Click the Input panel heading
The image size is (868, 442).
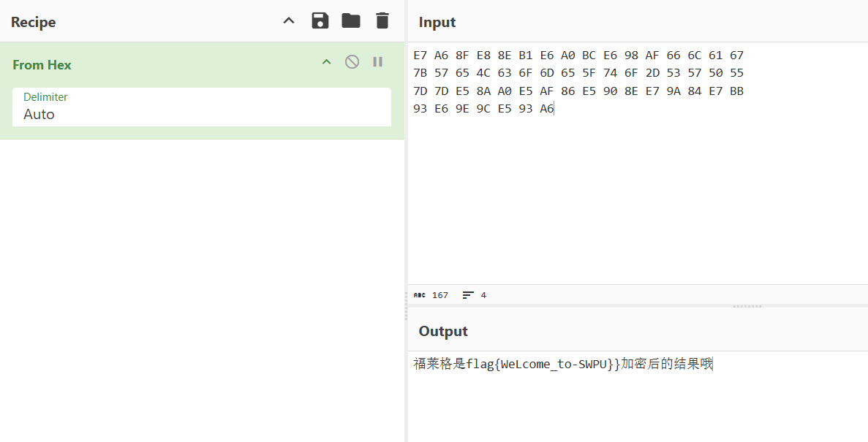(x=437, y=22)
